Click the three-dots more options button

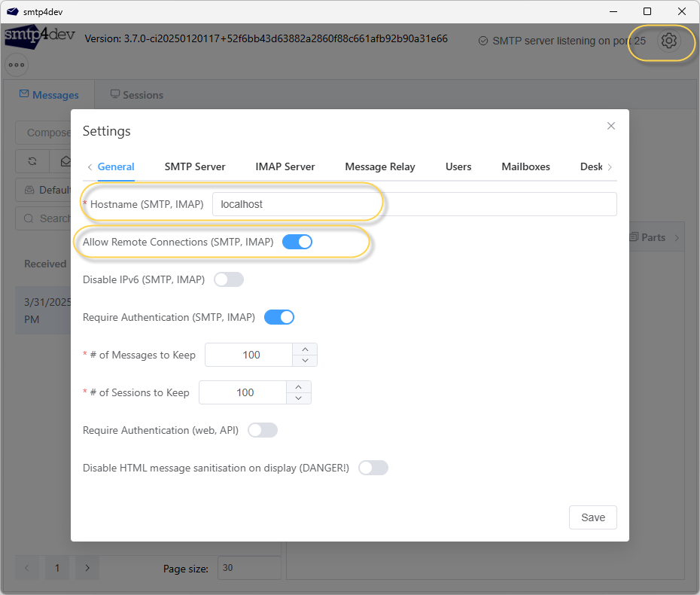pos(17,65)
